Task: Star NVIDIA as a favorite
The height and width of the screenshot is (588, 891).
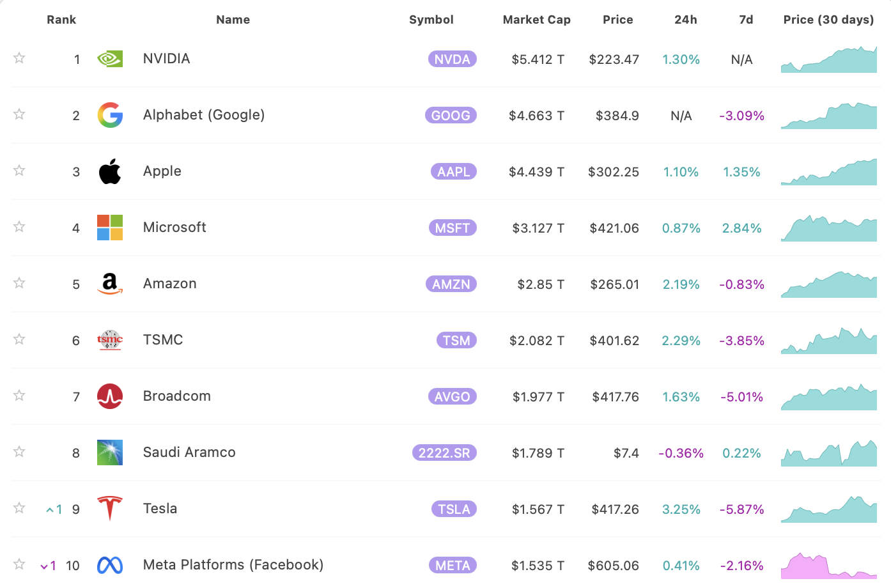Action: pyautogui.click(x=19, y=58)
